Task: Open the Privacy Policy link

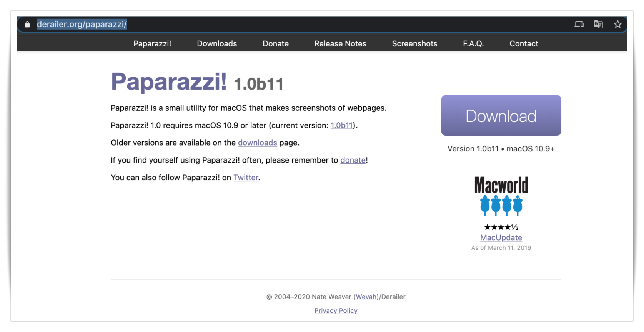Action: click(x=336, y=310)
